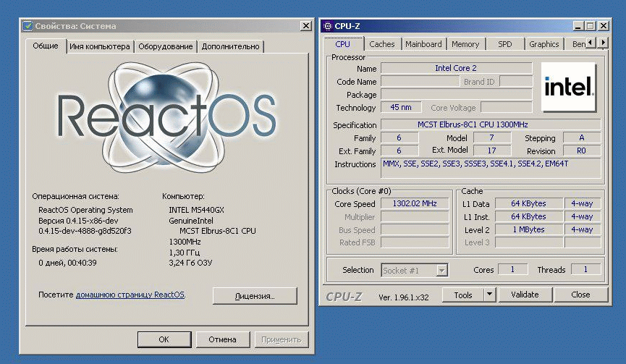Click the Name field showing Intel Core 2
Image resolution: width=626 pixels, height=364 pixels.
tap(457, 68)
